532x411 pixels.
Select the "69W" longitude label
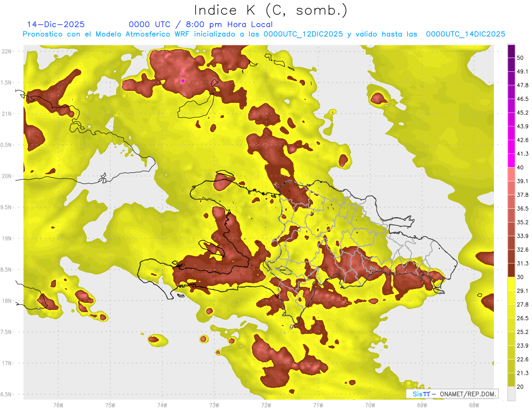422,405
